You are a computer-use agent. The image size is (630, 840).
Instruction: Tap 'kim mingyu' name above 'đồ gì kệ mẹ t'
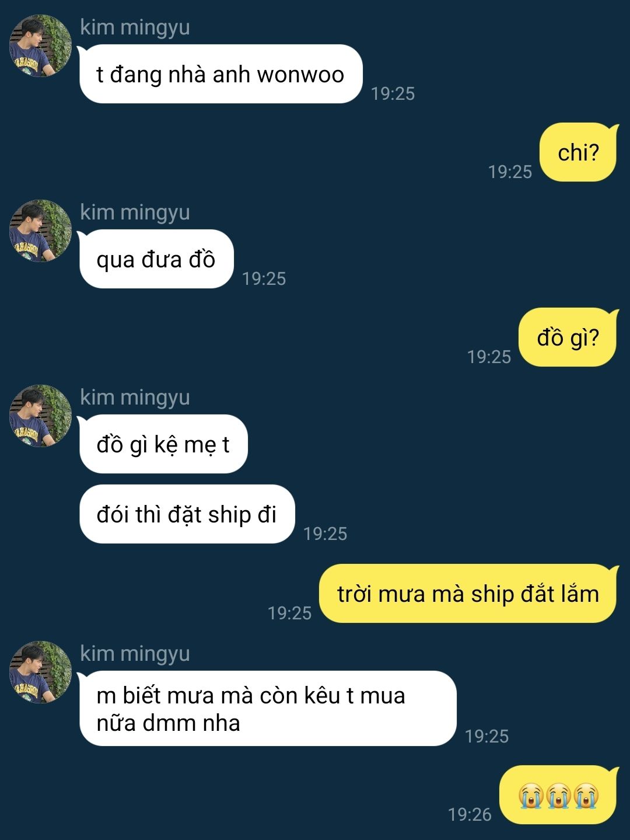pyautogui.click(x=135, y=398)
